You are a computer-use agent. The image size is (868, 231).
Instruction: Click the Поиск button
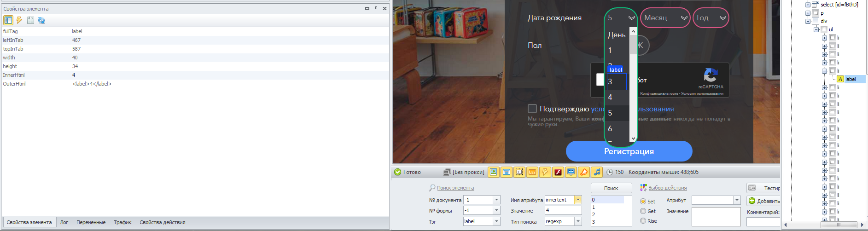coord(611,188)
